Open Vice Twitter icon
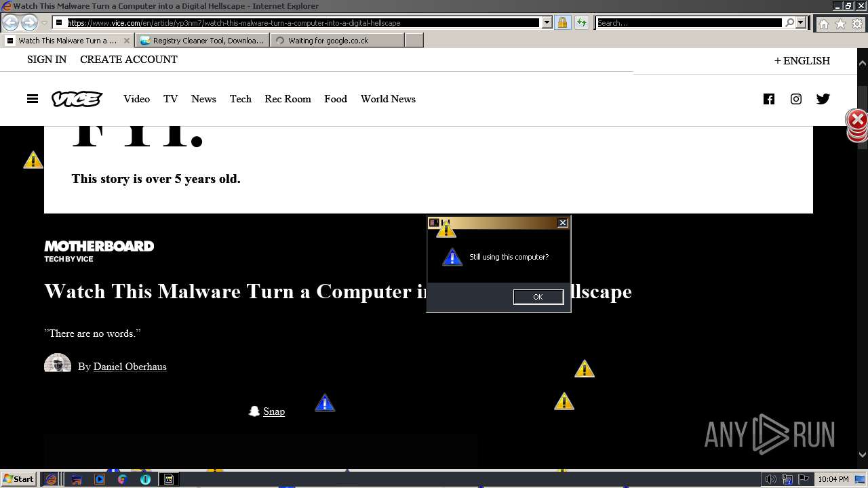868x488 pixels. [823, 99]
